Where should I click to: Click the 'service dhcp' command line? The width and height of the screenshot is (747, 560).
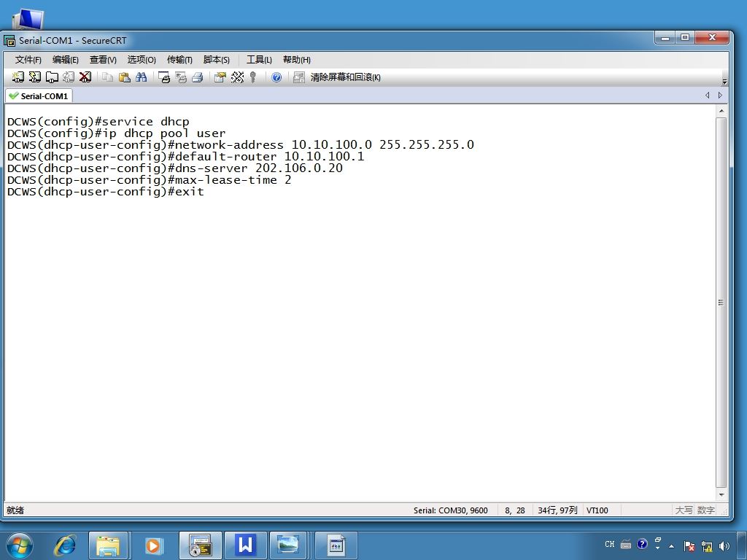pos(98,122)
